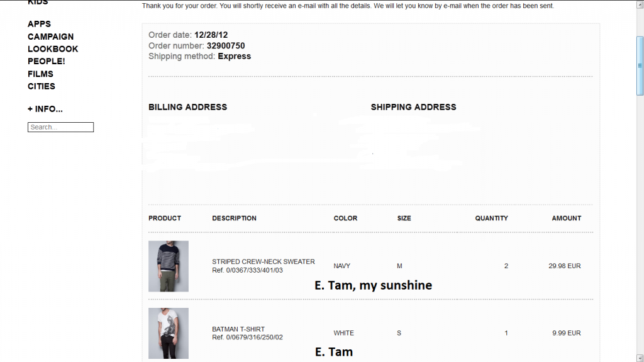Click into the Search input field
644x362 pixels.
pos(60,127)
